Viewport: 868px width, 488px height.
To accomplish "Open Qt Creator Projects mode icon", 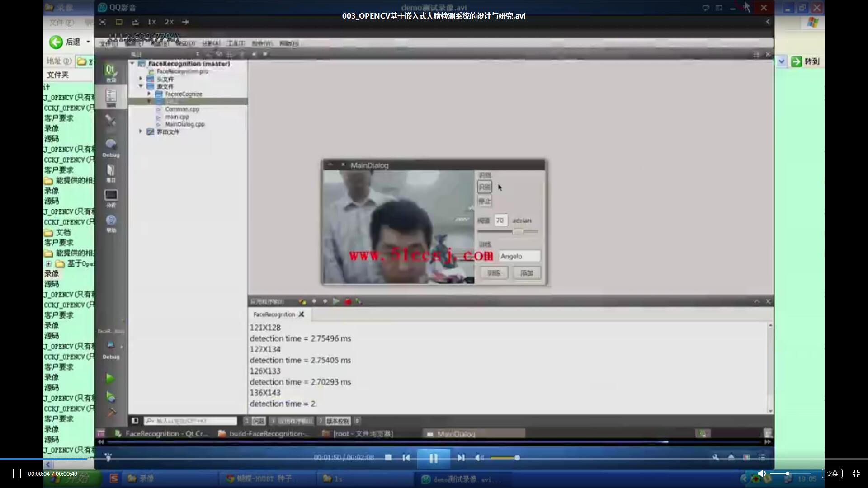I will pyautogui.click(x=111, y=173).
